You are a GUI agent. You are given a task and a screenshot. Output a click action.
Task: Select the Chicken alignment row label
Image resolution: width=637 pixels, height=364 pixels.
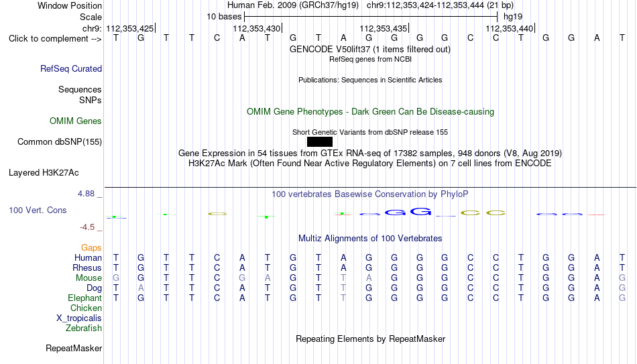click(86, 308)
